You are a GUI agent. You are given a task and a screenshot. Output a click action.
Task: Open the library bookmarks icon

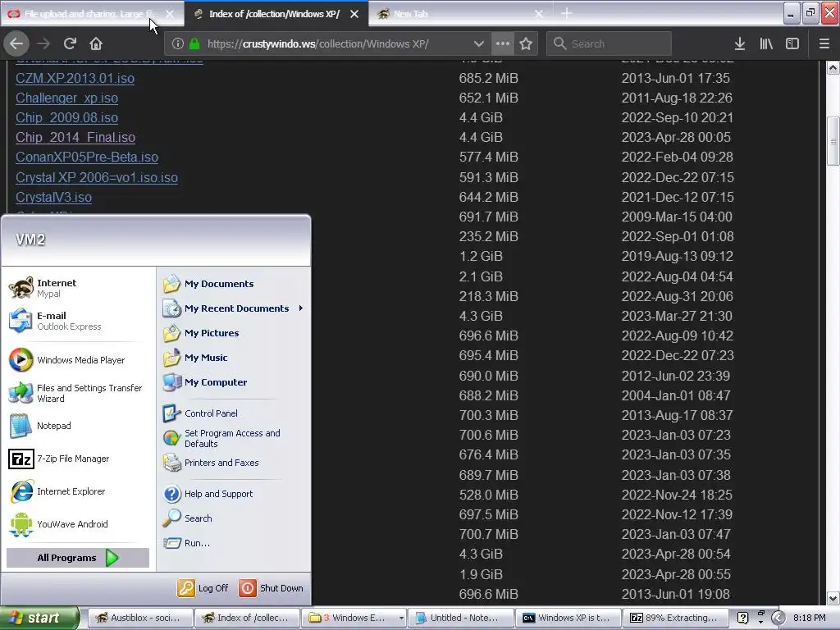pos(766,43)
